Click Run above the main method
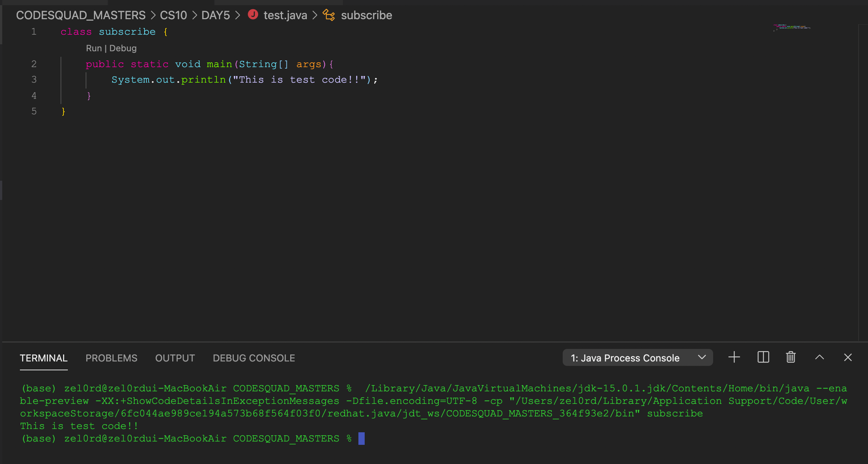Viewport: 868px width, 464px height. (94, 48)
